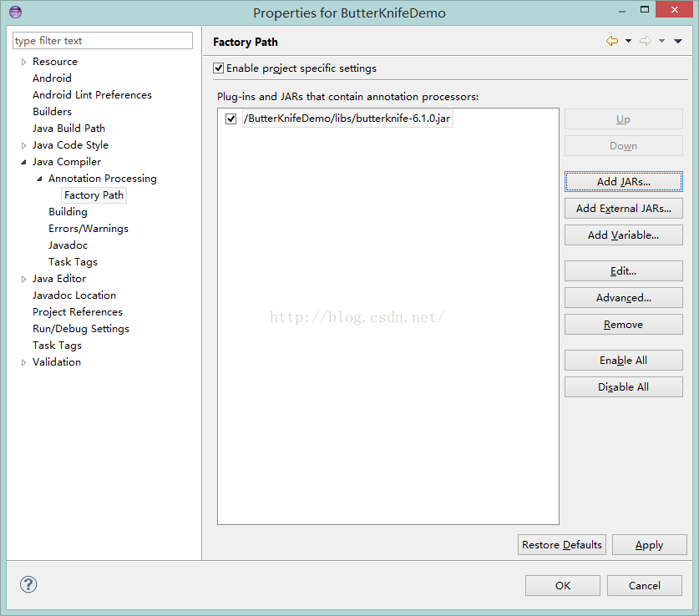Expand the Validation tree node
The height and width of the screenshot is (616, 699).
click(x=23, y=362)
